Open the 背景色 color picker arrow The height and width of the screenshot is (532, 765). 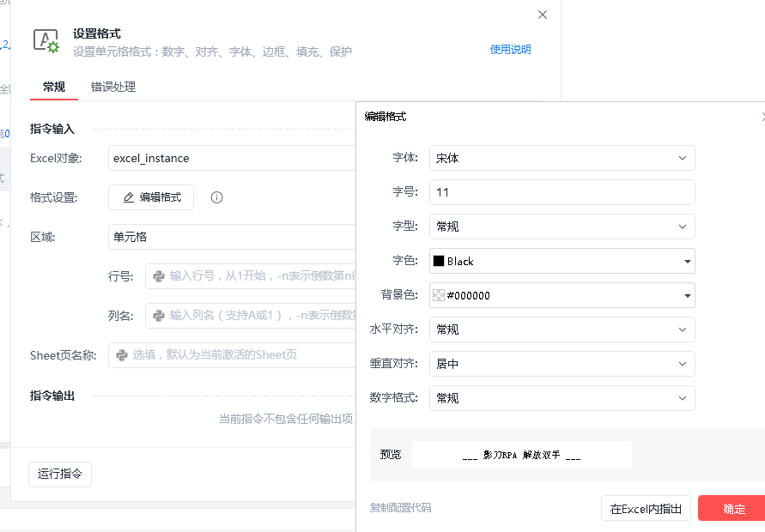click(688, 295)
